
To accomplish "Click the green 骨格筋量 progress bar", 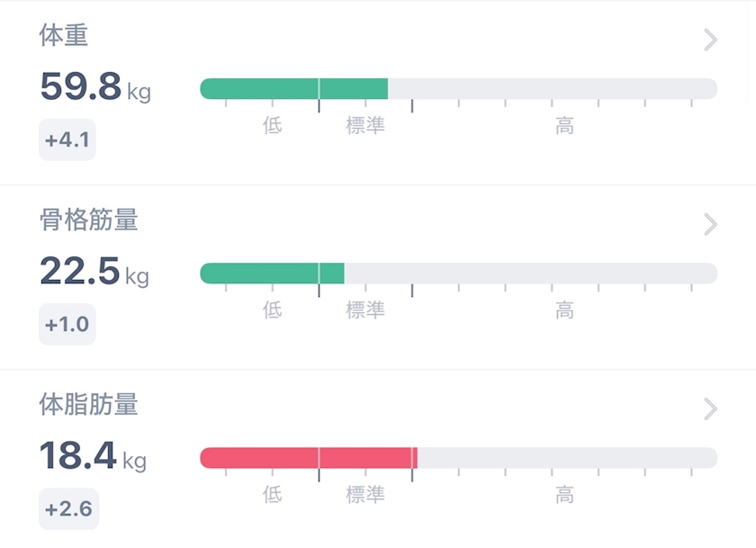I will click(272, 274).
